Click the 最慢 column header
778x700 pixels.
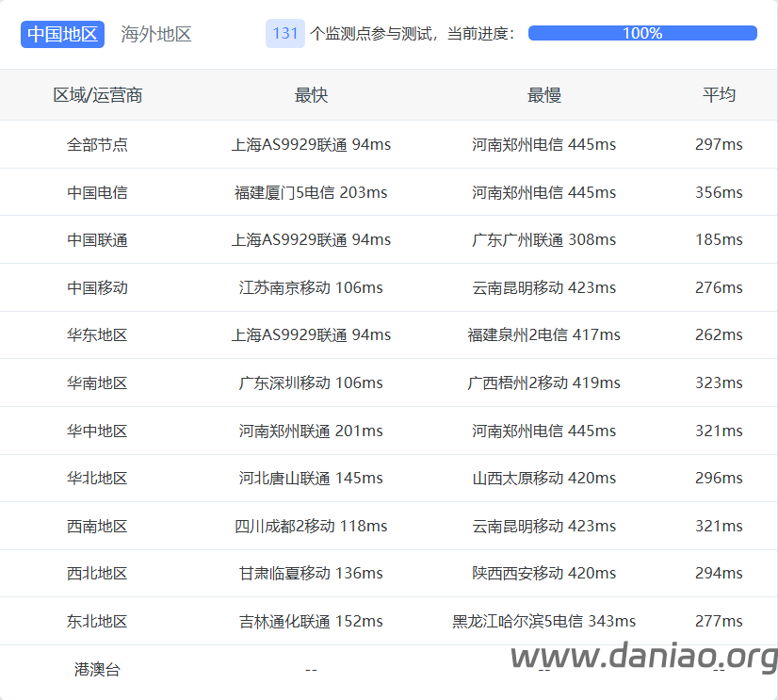point(543,95)
